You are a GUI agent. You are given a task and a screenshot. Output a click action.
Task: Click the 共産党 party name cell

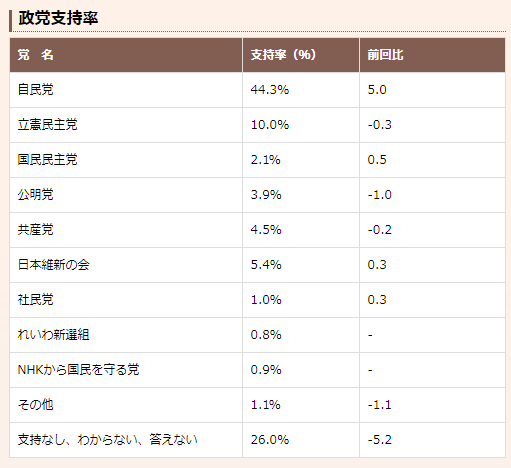point(35,230)
